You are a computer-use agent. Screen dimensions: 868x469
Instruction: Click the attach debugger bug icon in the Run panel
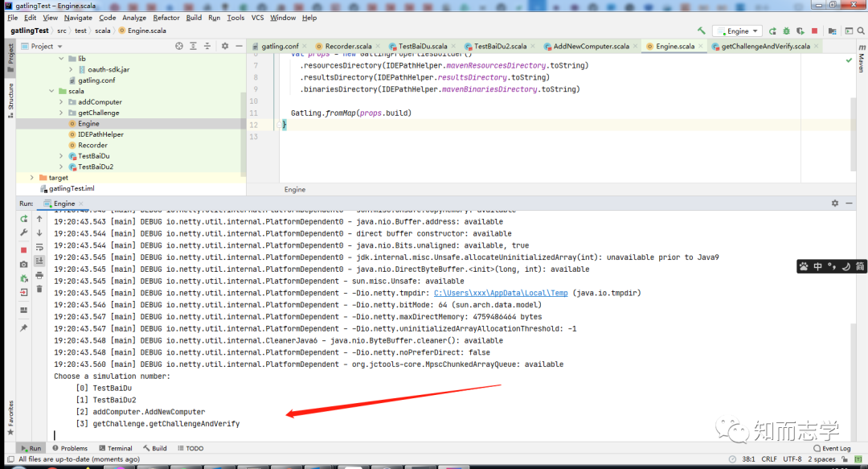click(24, 278)
